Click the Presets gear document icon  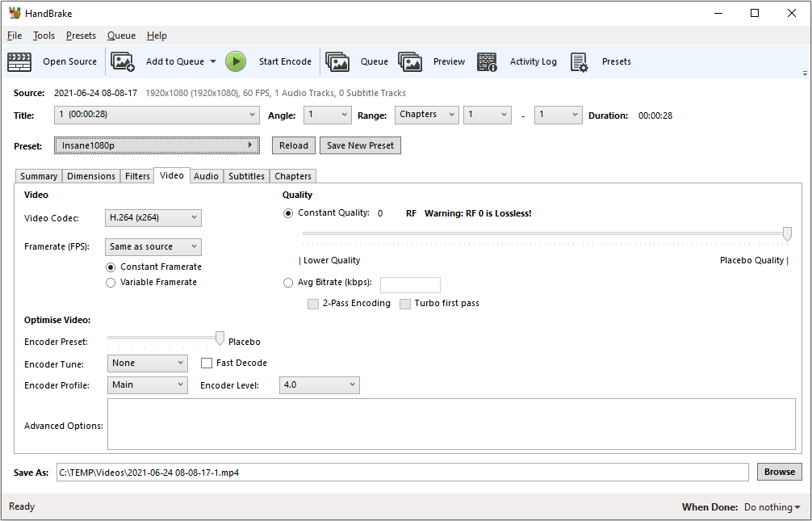[x=579, y=61]
